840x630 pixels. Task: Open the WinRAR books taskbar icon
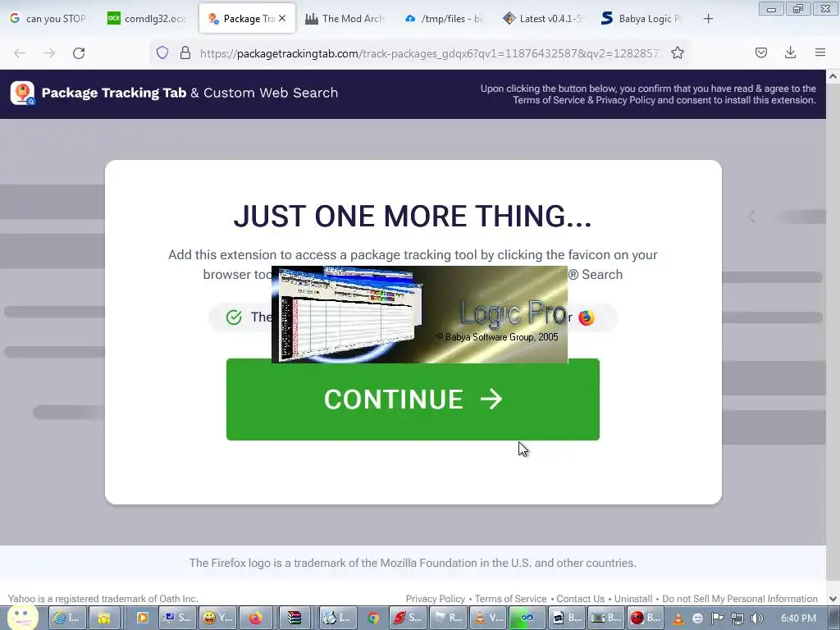pyautogui.click(x=294, y=618)
